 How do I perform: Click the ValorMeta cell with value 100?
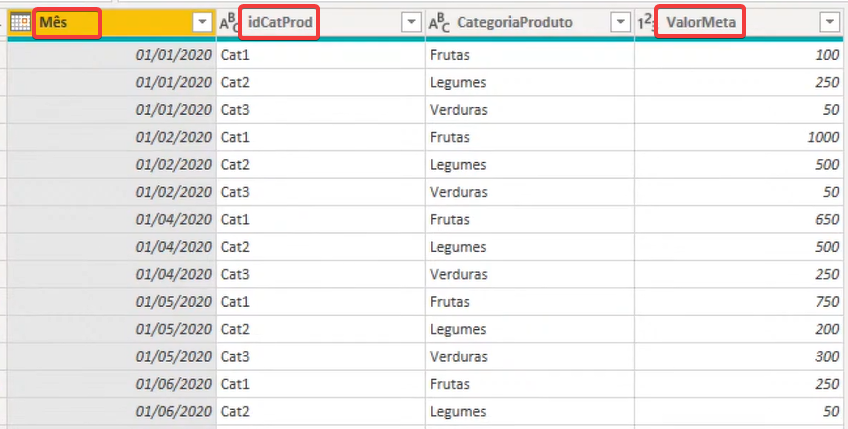(739, 55)
